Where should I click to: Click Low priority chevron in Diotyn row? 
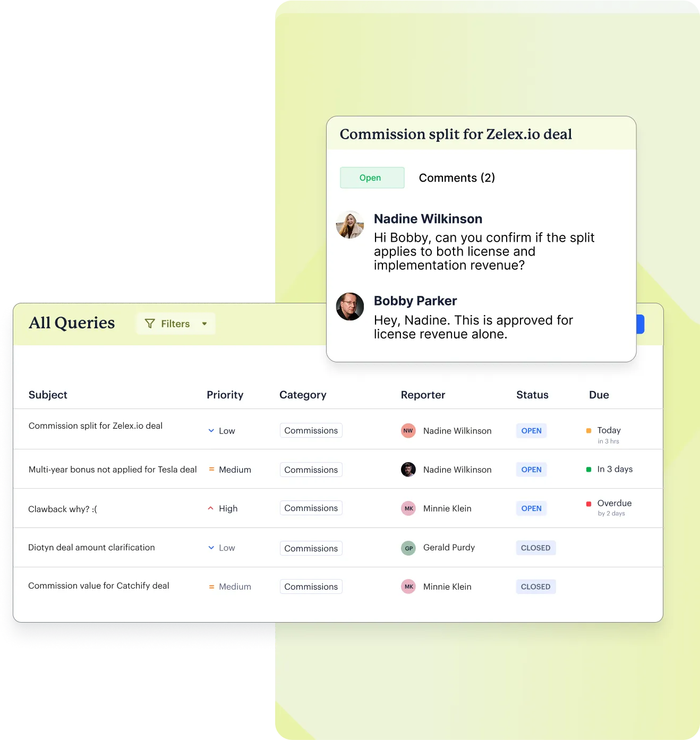coord(211,548)
